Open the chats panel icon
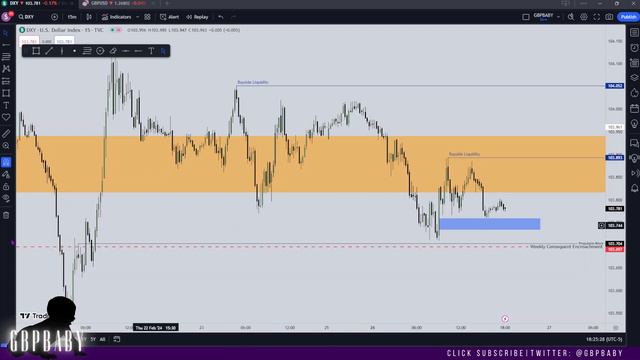The image size is (640, 360). coord(634,143)
